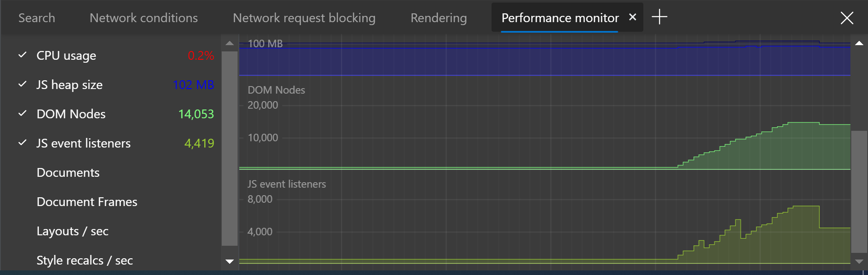Screen dimensions: 868x275
Task: Close the Performance monitor tab via its X icon
Action: click(633, 17)
